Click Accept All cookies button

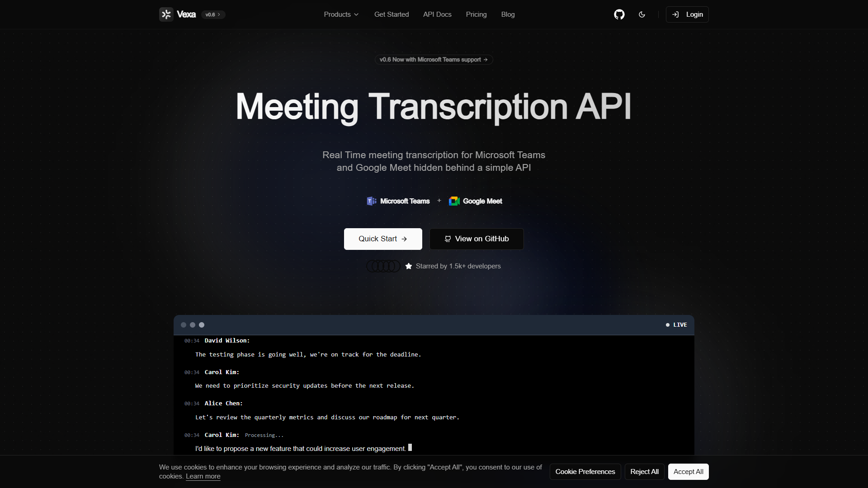click(688, 472)
